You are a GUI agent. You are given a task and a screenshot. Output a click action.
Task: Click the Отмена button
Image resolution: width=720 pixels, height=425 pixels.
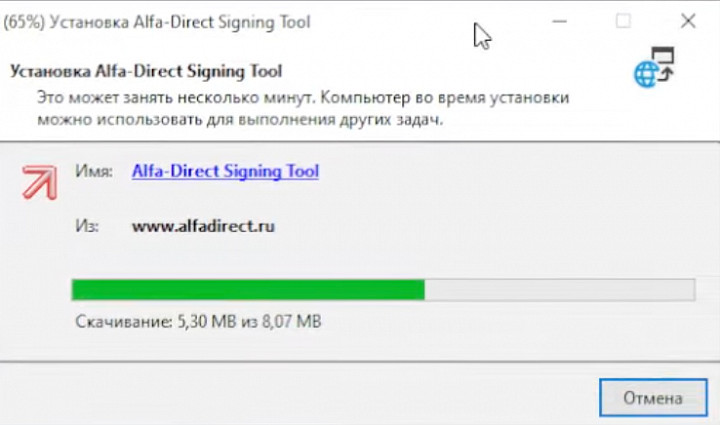653,397
